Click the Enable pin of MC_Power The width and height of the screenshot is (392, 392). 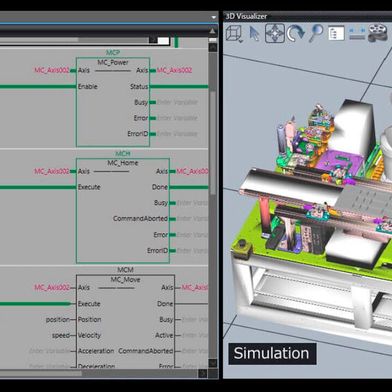tap(88, 86)
